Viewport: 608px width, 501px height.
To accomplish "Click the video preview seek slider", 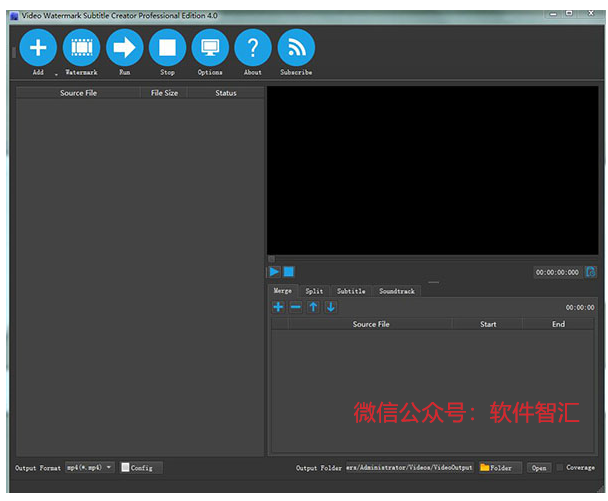I will click(433, 259).
